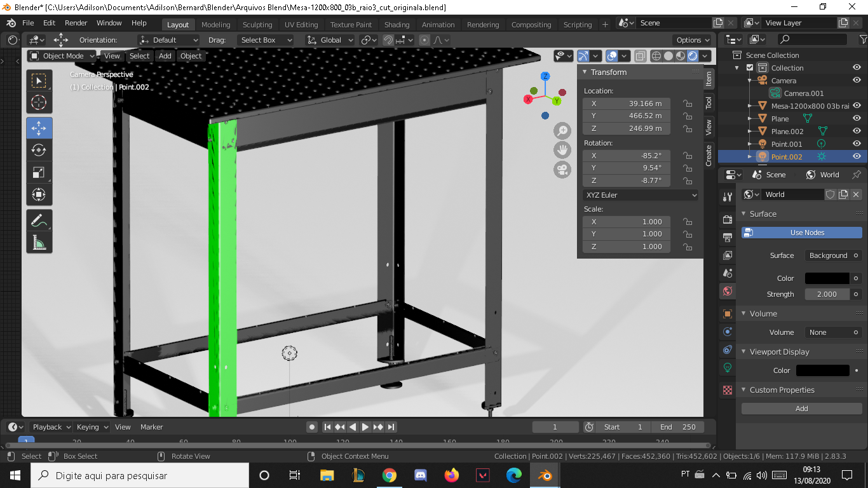Play the animation forward
Viewport: 868px width, 488px height.
pos(365,427)
